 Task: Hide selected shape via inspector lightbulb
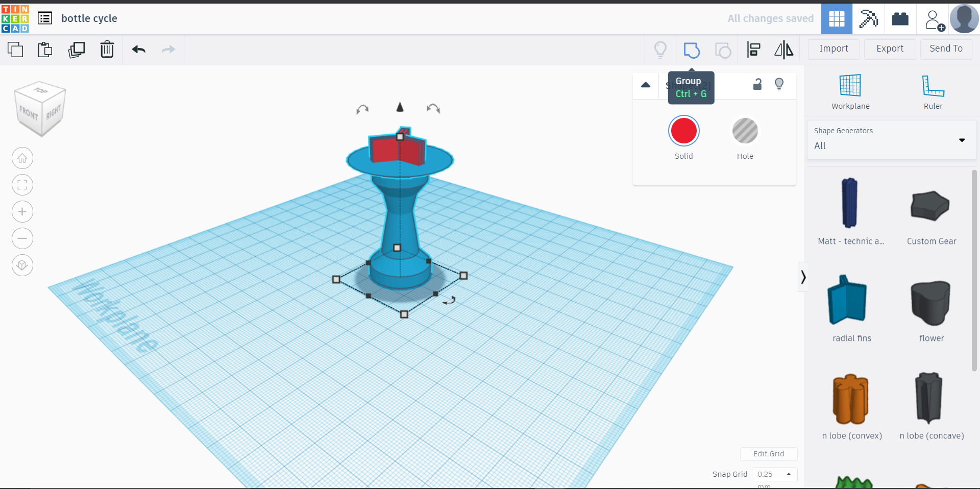pyautogui.click(x=779, y=84)
